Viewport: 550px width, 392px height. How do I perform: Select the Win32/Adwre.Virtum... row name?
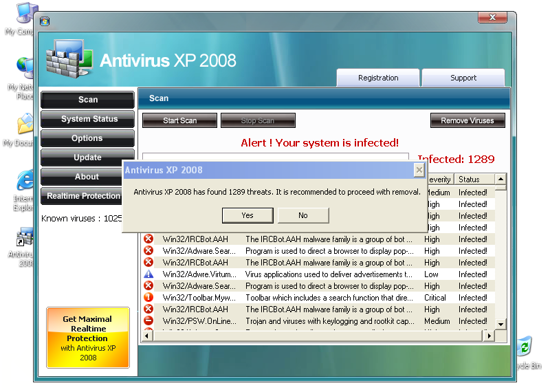tap(199, 274)
